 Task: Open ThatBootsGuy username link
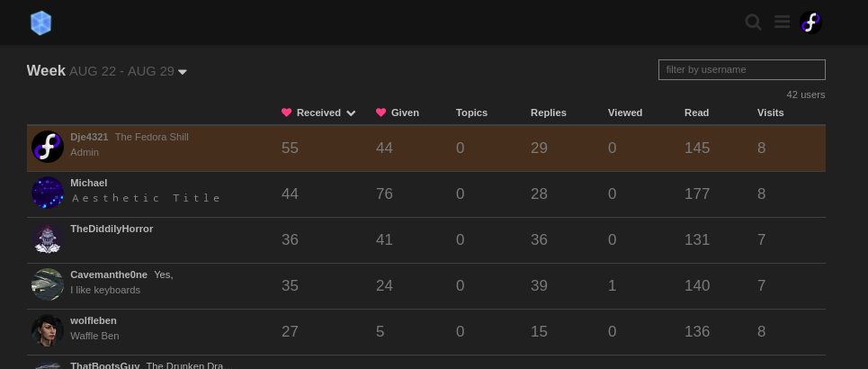coord(104,365)
